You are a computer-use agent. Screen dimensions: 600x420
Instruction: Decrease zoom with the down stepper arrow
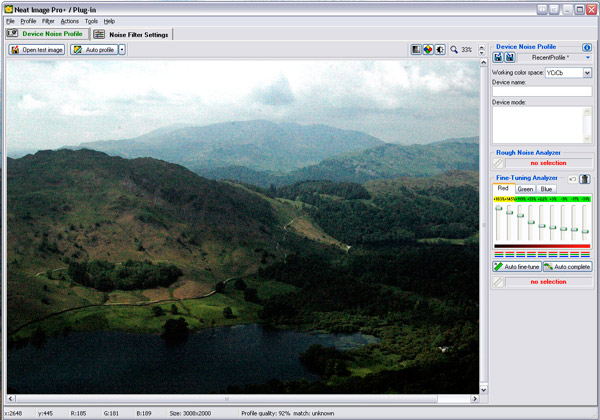click(x=481, y=52)
